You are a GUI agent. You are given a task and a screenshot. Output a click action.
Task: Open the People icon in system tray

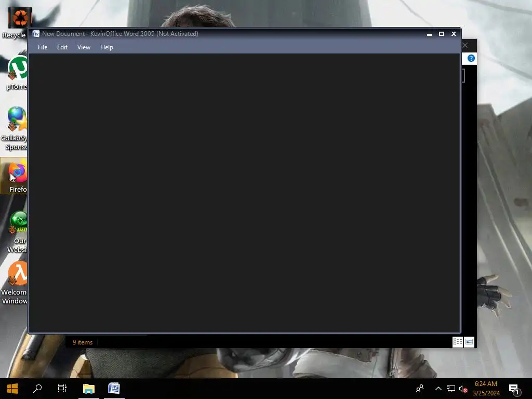click(420, 389)
